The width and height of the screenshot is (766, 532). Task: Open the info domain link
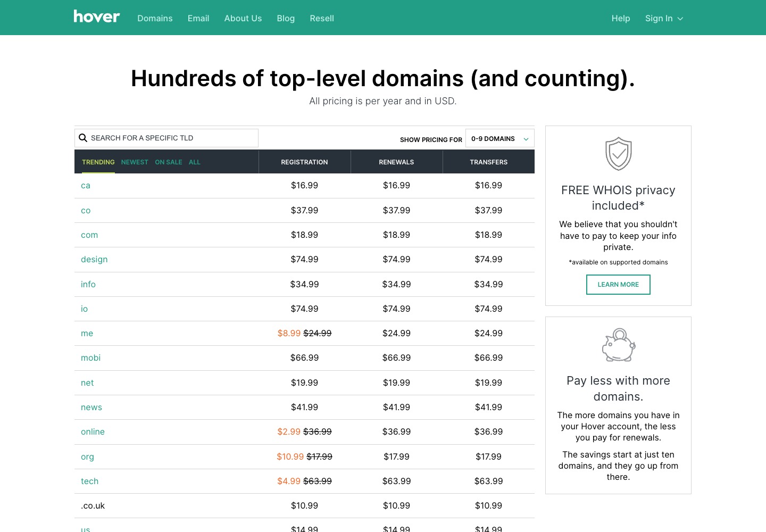88,285
